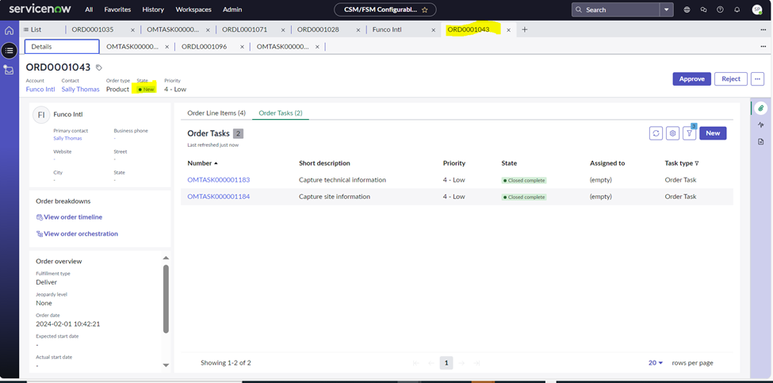Open the document template icon in right sidebar

click(x=761, y=142)
